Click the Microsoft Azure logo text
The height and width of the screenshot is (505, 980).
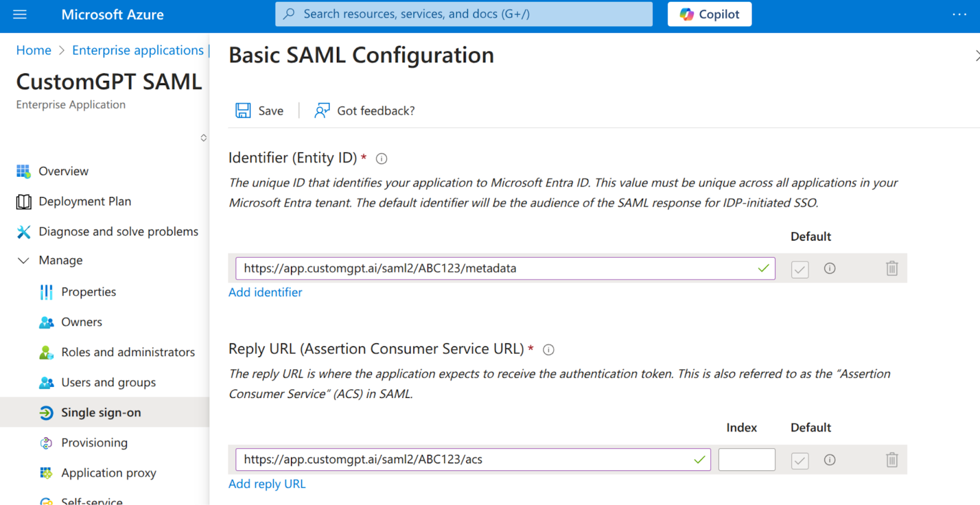113,15
